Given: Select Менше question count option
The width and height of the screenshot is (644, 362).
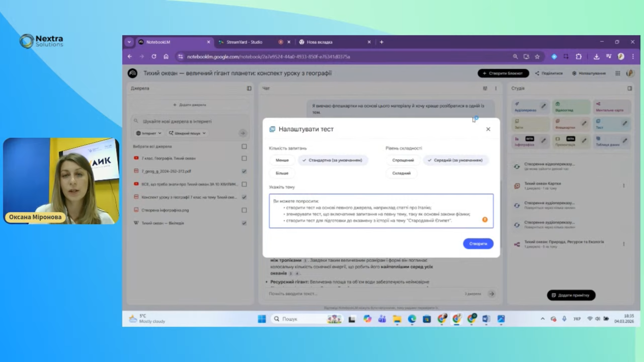Looking at the screenshot, I should click(282, 160).
